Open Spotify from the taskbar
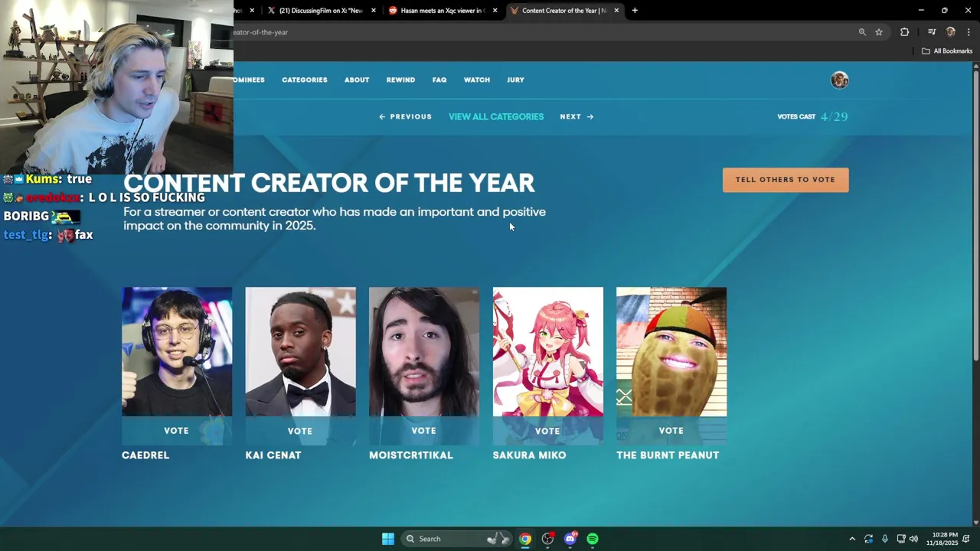980x551 pixels. (x=593, y=539)
